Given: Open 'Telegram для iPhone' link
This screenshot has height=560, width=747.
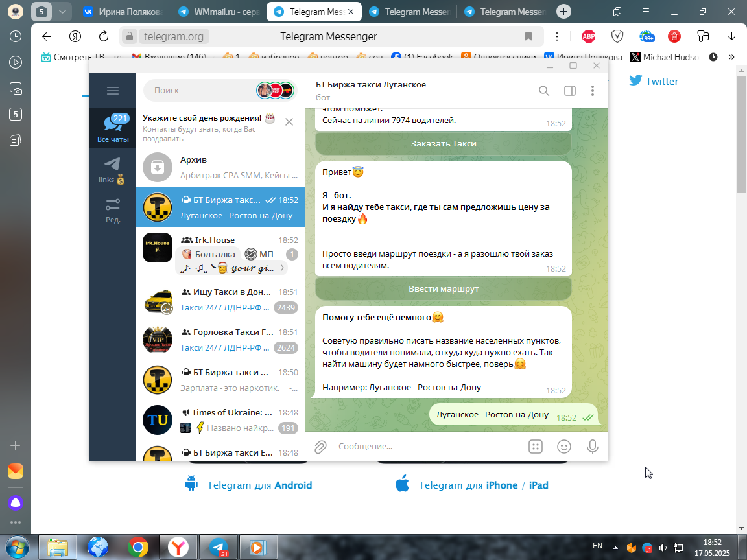Looking at the screenshot, I should click(x=468, y=485).
